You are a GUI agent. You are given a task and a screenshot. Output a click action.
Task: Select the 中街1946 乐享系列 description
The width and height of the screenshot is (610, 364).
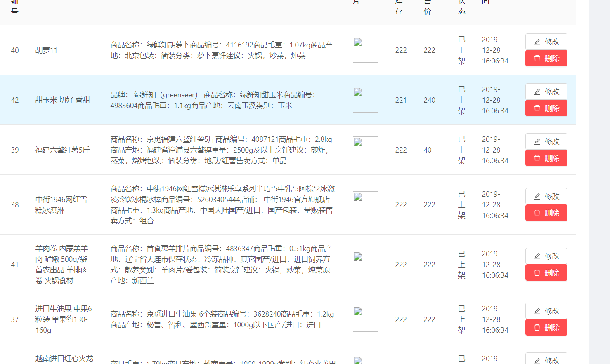coord(223,205)
